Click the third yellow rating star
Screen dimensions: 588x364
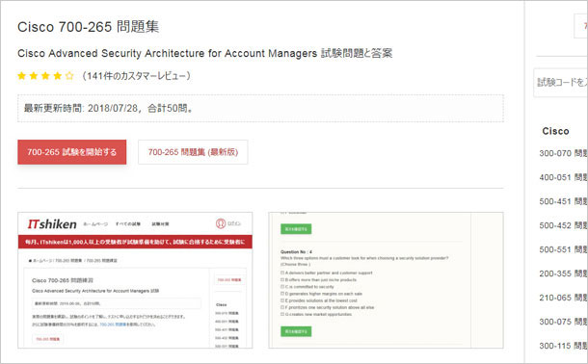click(45, 76)
